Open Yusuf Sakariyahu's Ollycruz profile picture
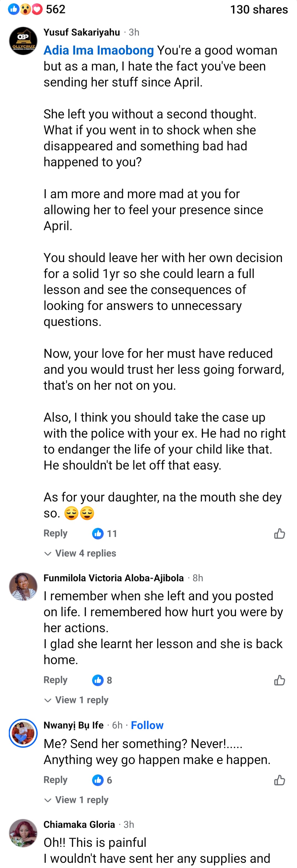The width and height of the screenshot is (297, 868). pyautogui.click(x=23, y=41)
